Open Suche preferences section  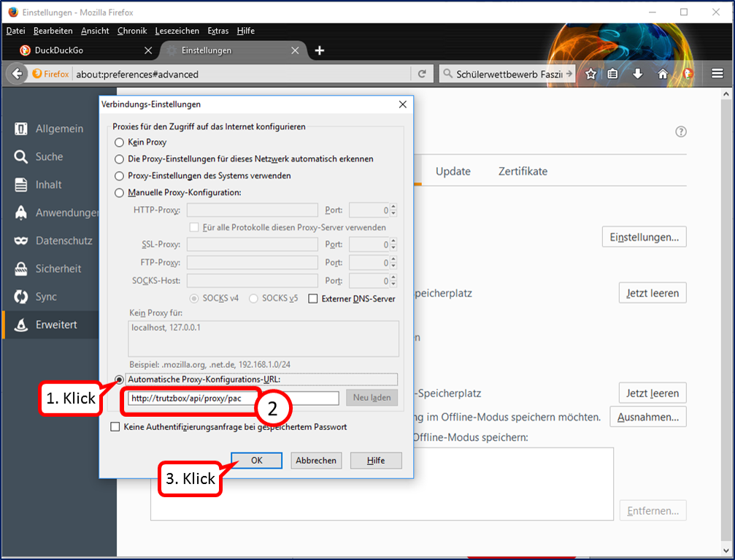pos(49,157)
